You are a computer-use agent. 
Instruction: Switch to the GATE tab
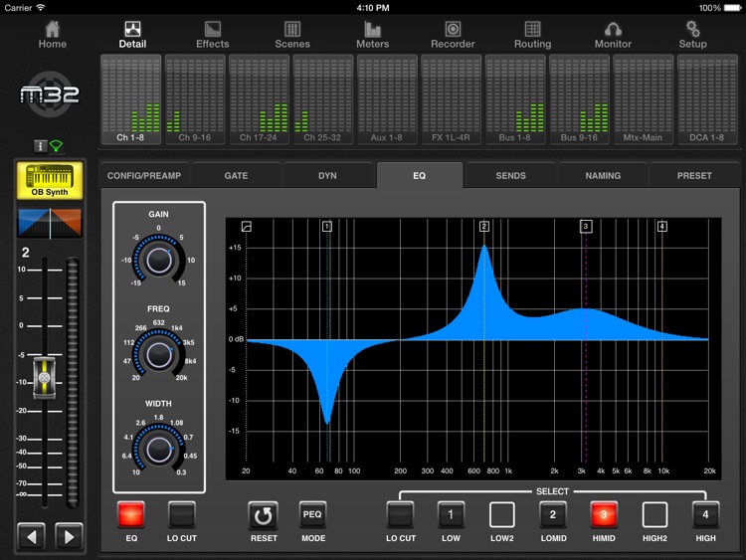coord(236,176)
